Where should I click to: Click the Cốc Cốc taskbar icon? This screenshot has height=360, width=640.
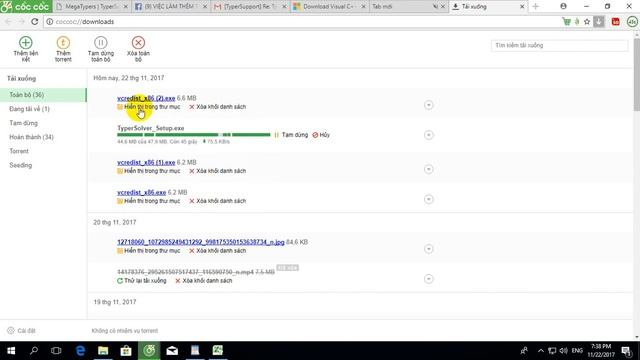click(x=149, y=351)
